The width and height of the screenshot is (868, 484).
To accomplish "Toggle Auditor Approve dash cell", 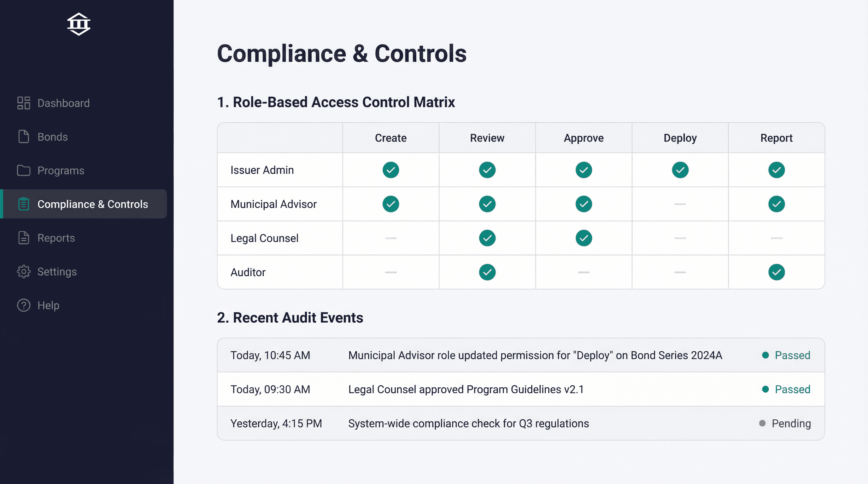I will (x=584, y=272).
